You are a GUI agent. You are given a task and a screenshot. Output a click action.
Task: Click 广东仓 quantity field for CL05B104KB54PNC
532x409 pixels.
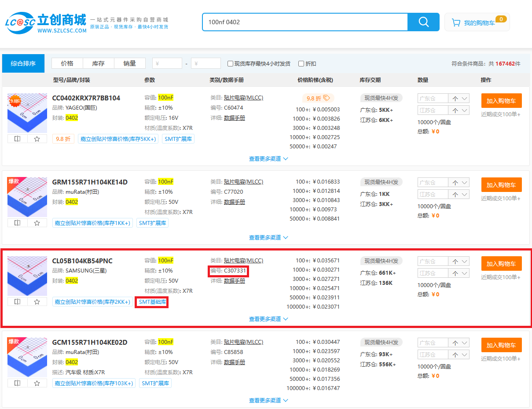[x=433, y=262]
